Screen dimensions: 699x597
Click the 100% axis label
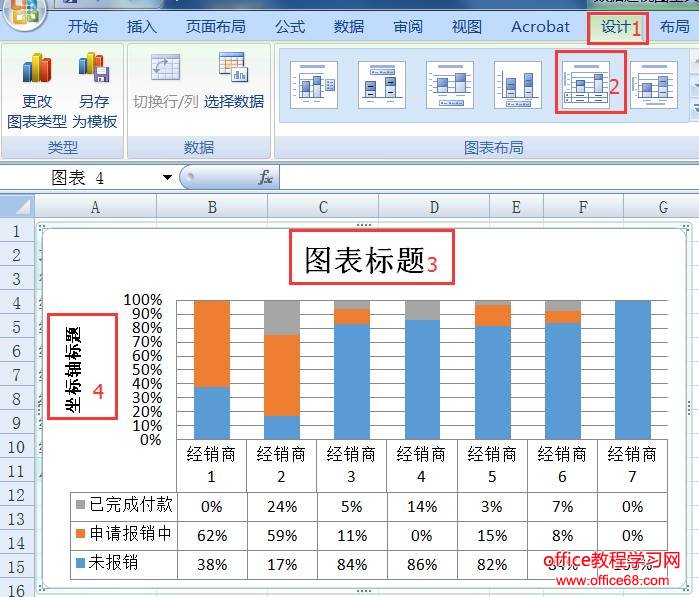click(x=143, y=300)
